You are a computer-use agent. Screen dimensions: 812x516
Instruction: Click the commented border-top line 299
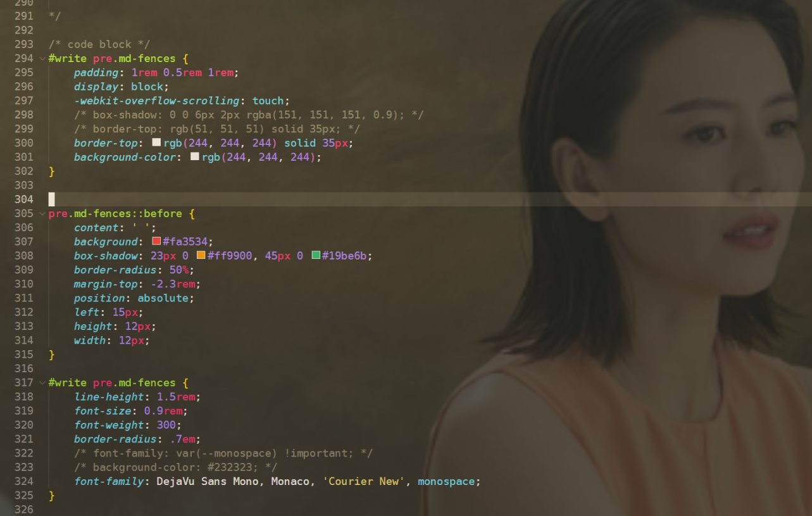217,129
